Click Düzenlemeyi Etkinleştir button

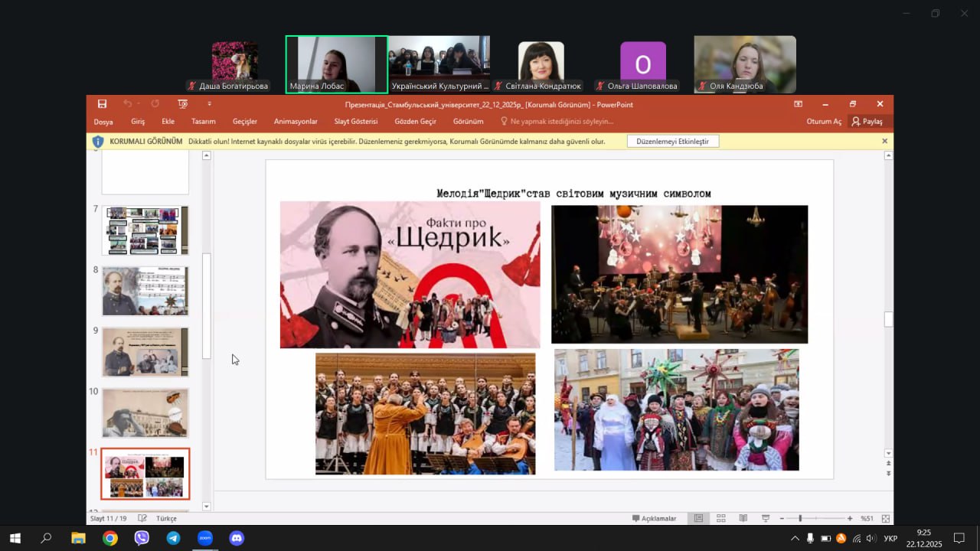[672, 142]
